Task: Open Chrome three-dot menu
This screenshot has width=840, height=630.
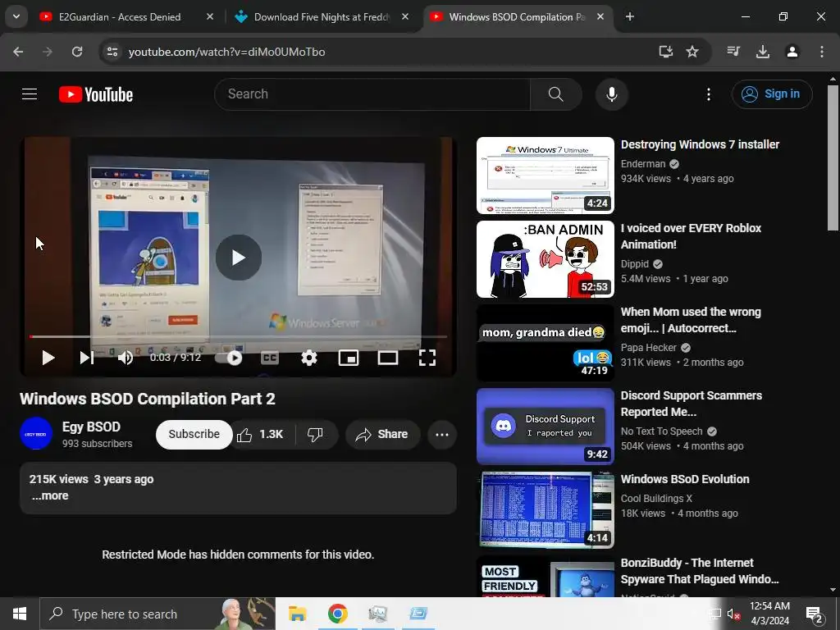Action: pyautogui.click(x=822, y=52)
